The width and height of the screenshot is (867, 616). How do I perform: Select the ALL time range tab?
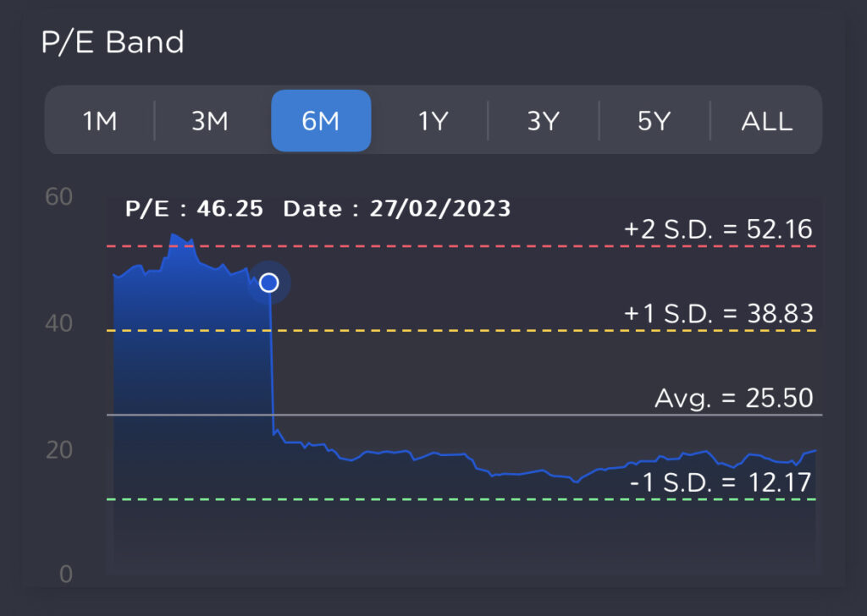tap(766, 121)
